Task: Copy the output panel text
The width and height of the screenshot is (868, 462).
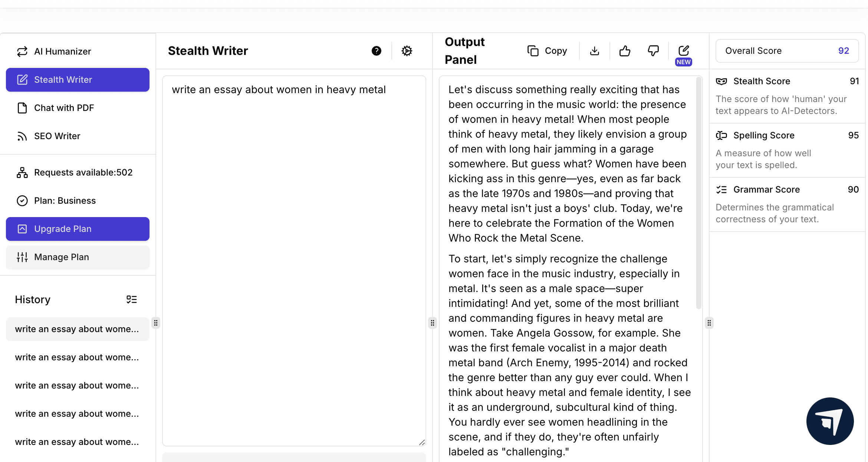Action: click(548, 51)
